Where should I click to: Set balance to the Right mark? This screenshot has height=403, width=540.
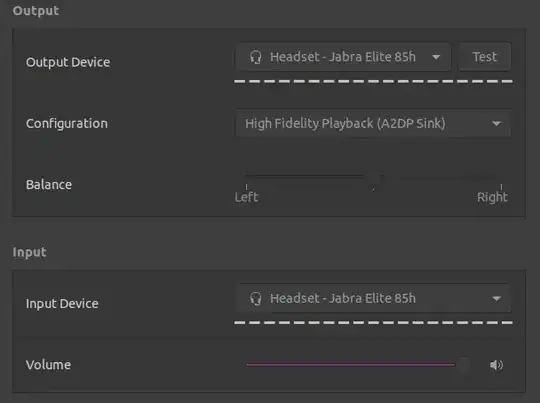(x=501, y=187)
